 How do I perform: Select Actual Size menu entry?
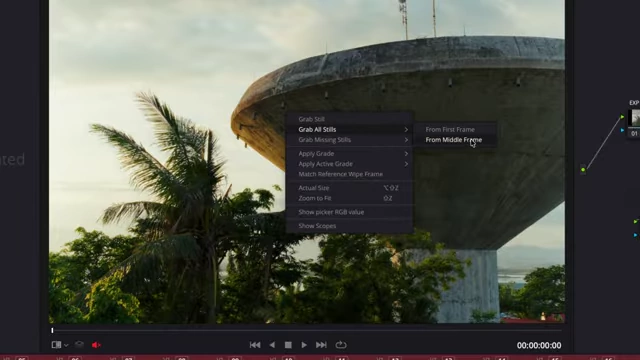(349, 188)
